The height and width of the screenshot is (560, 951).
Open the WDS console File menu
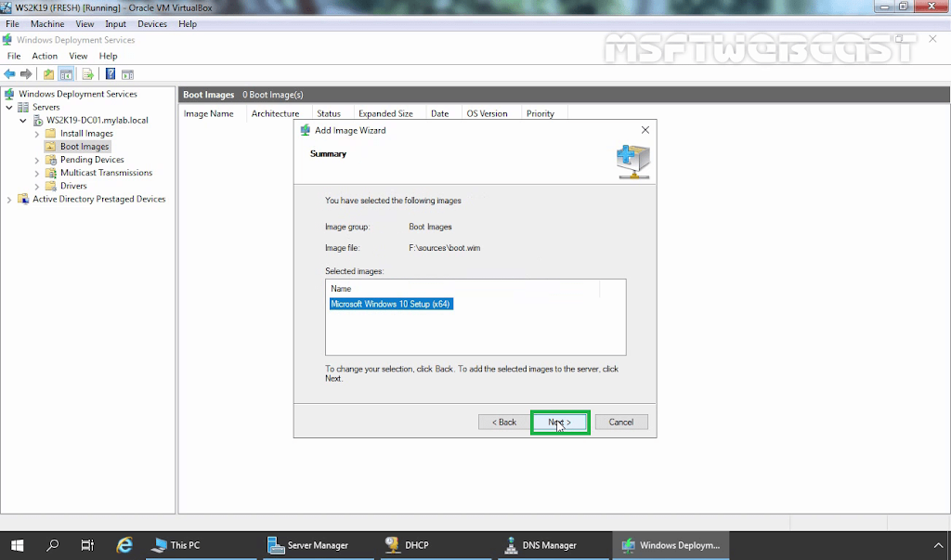pos(13,56)
